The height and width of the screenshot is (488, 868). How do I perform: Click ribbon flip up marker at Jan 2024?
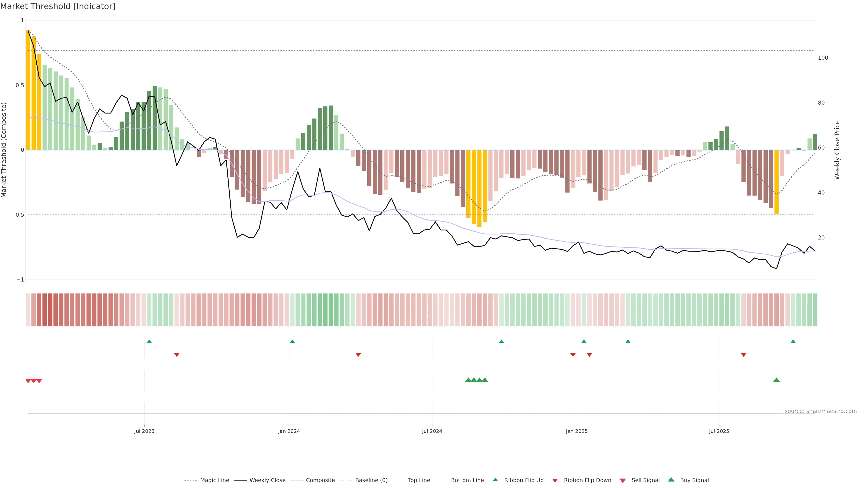(292, 342)
